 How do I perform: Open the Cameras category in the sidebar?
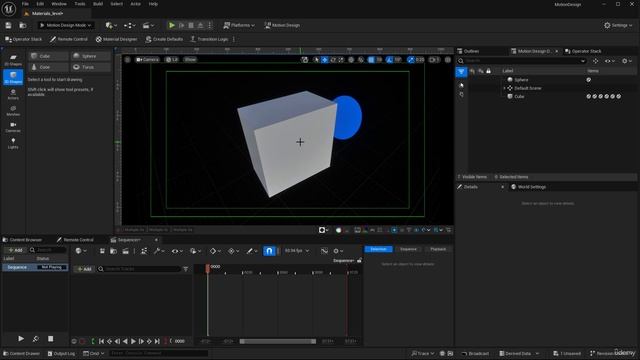click(13, 127)
